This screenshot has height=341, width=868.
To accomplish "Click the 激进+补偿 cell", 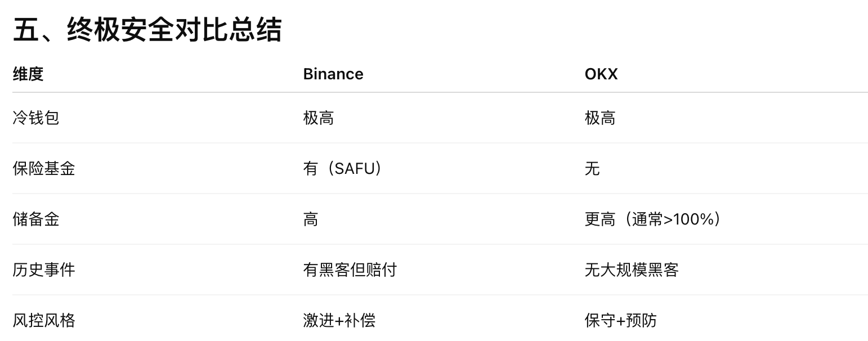I will (339, 320).
